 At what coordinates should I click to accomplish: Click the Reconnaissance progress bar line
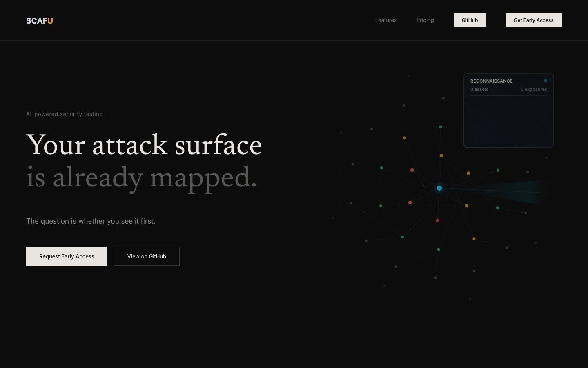[x=508, y=96]
